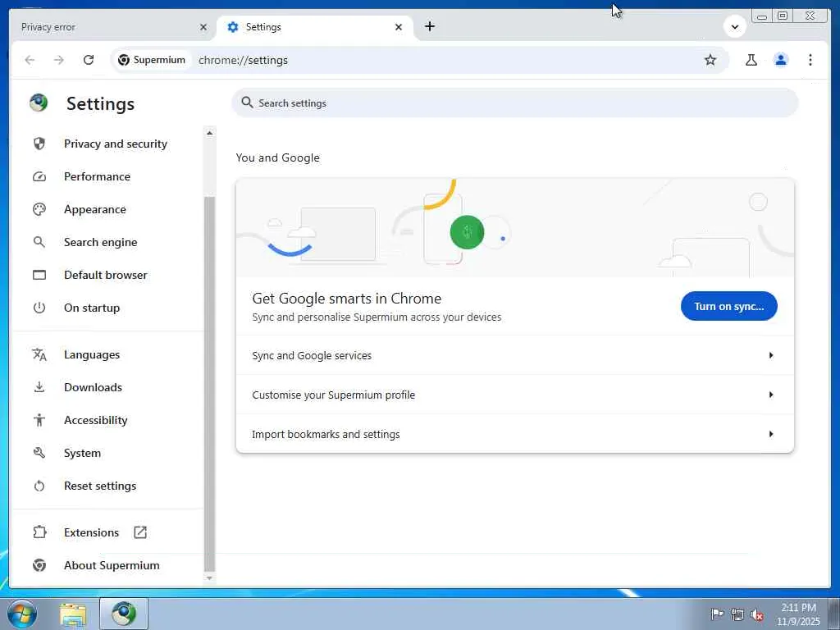Screen dimensions: 840x630
Task: Open About Supermium page
Action: (112, 565)
